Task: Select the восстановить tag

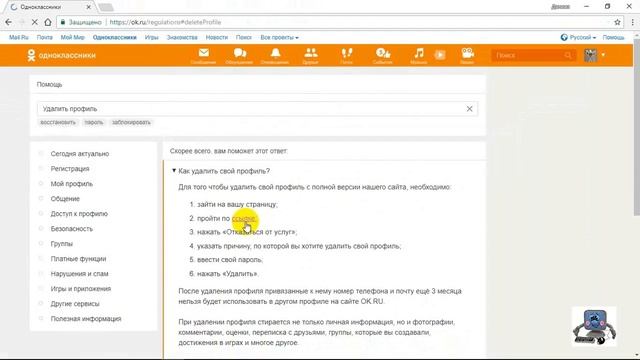Action: click(58, 122)
